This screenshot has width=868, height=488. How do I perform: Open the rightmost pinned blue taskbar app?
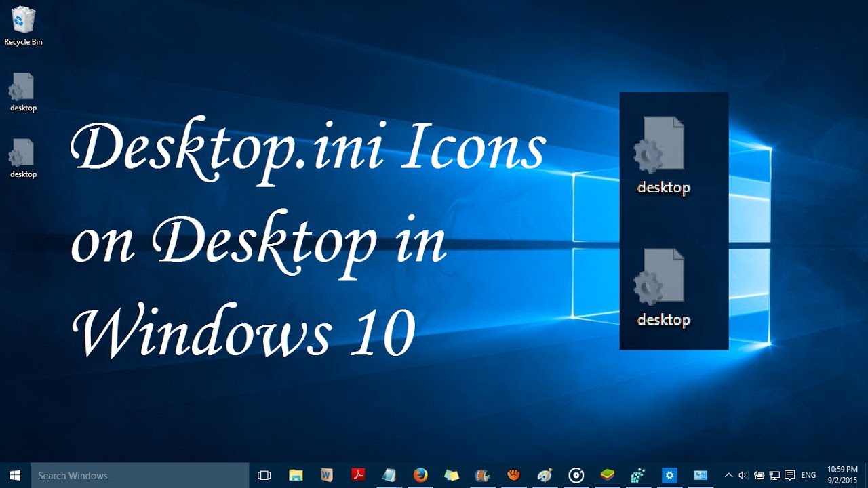[701, 475]
